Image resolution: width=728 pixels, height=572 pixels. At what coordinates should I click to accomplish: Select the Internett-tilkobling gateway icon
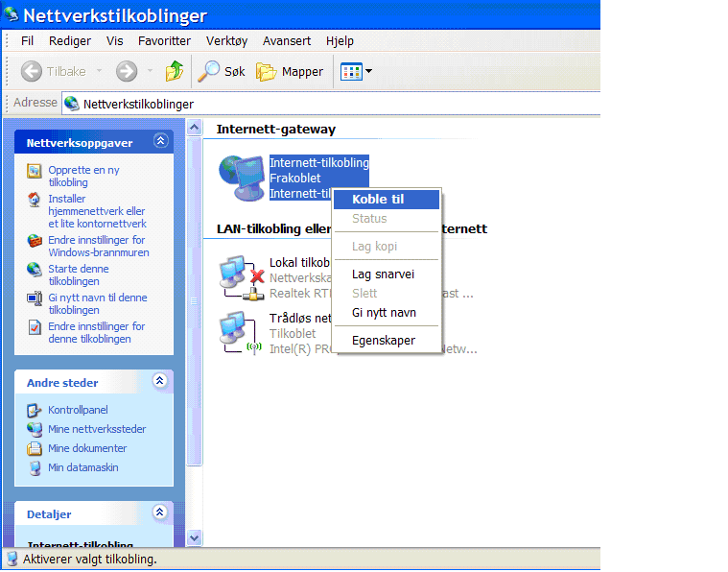(242, 178)
